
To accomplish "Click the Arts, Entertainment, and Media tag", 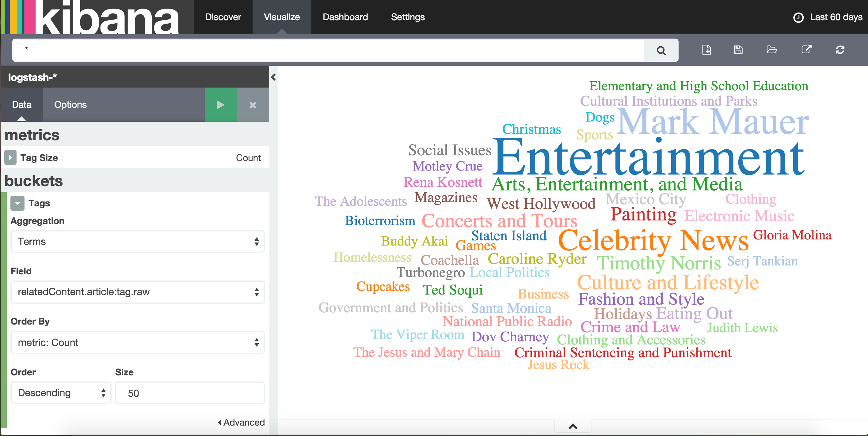I will point(617,185).
